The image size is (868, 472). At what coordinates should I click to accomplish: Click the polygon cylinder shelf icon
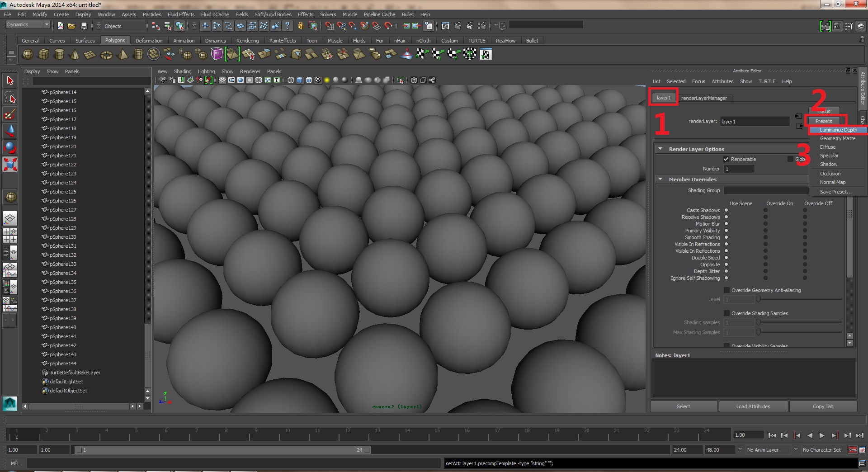tap(59, 55)
